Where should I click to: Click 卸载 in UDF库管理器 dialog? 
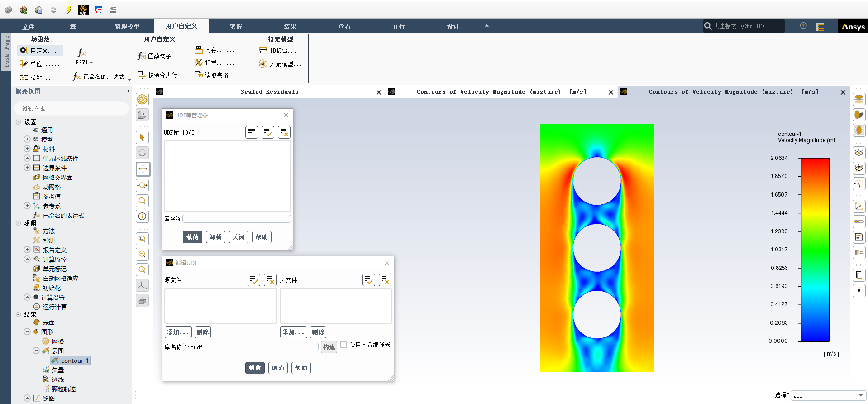tap(215, 237)
